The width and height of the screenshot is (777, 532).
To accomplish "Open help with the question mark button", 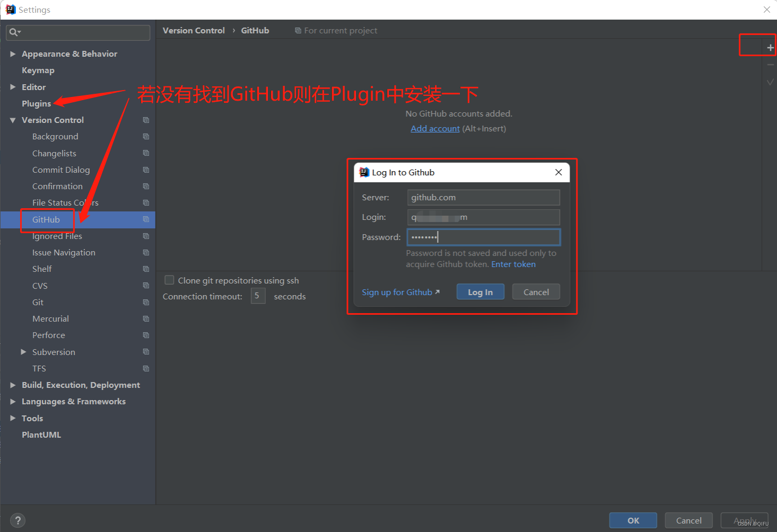I will [x=18, y=520].
